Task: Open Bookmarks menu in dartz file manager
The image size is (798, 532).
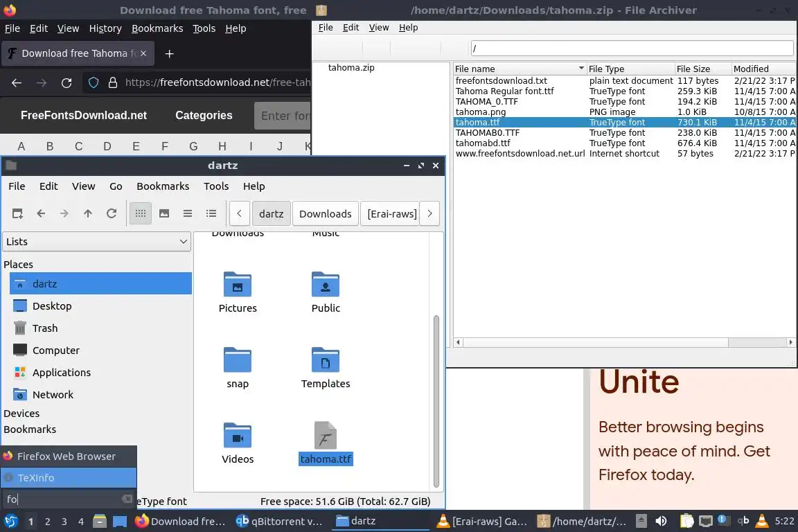Action: point(163,186)
